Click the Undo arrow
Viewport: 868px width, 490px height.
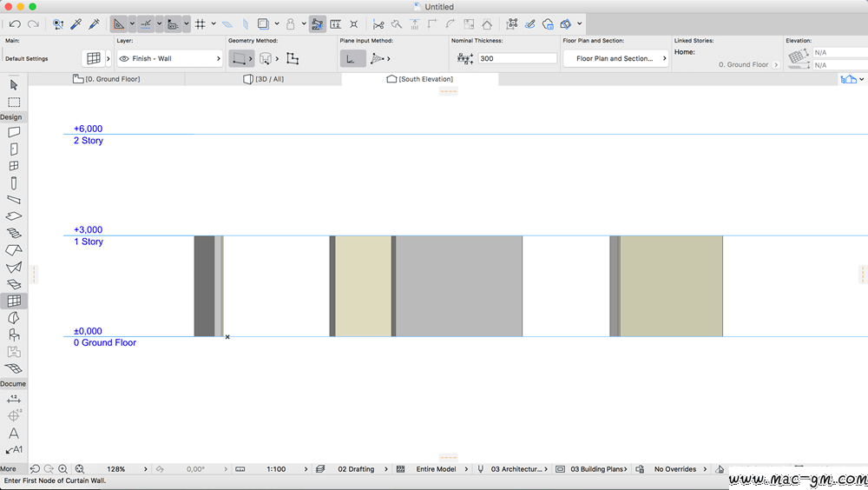coord(15,24)
